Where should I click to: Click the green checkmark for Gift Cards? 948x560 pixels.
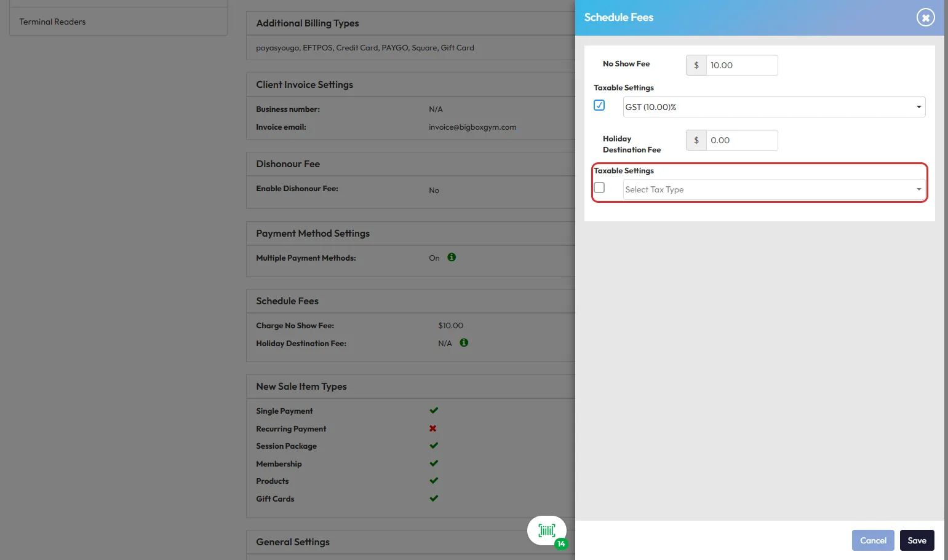(434, 499)
